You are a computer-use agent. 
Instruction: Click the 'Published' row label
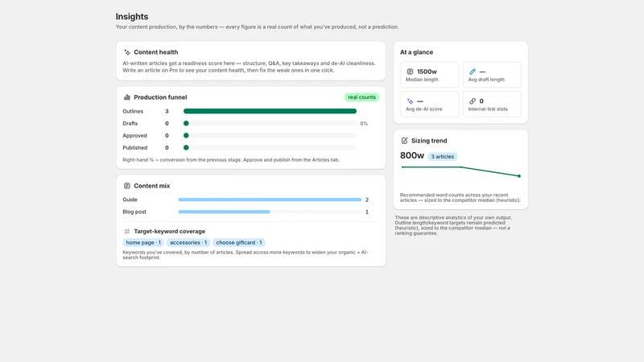tap(134, 148)
